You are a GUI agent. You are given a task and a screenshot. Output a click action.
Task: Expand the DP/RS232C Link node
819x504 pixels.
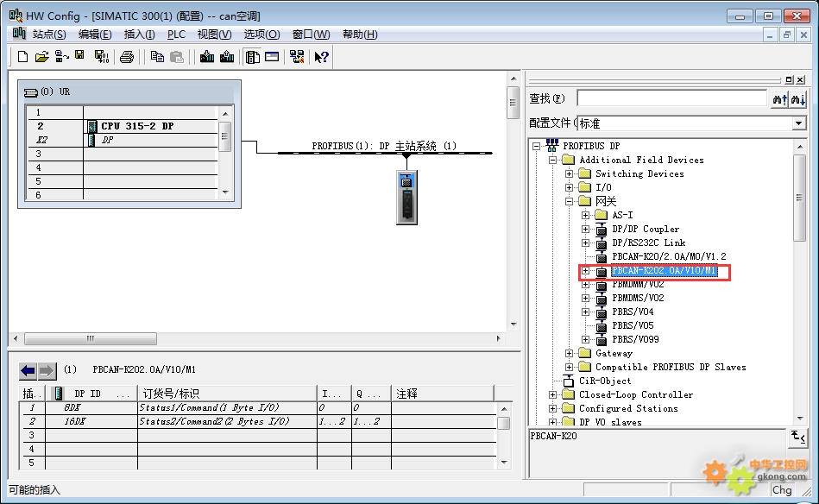(x=585, y=243)
